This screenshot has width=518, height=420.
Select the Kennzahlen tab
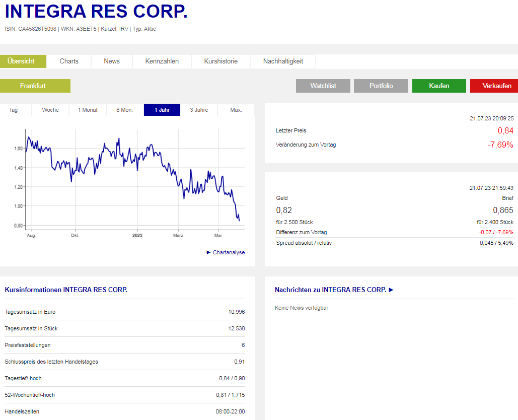point(162,61)
